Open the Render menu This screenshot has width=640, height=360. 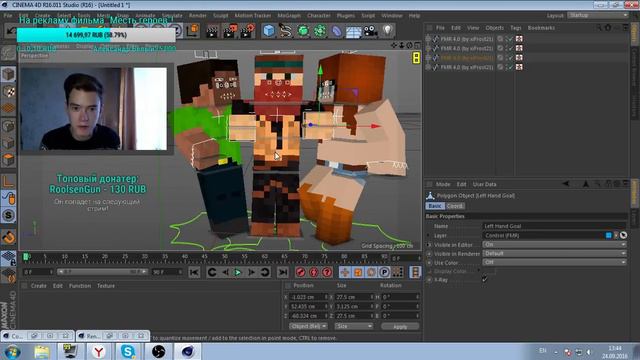[198, 16]
